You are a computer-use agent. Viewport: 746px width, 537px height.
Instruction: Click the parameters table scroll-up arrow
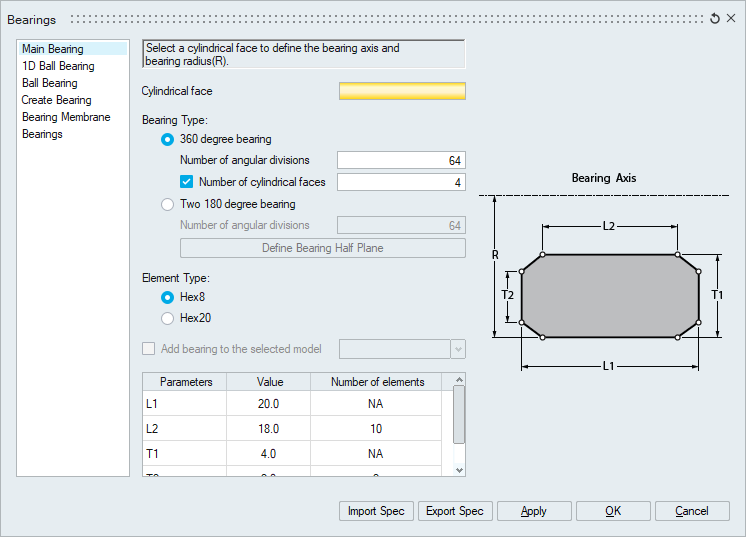pos(459,381)
